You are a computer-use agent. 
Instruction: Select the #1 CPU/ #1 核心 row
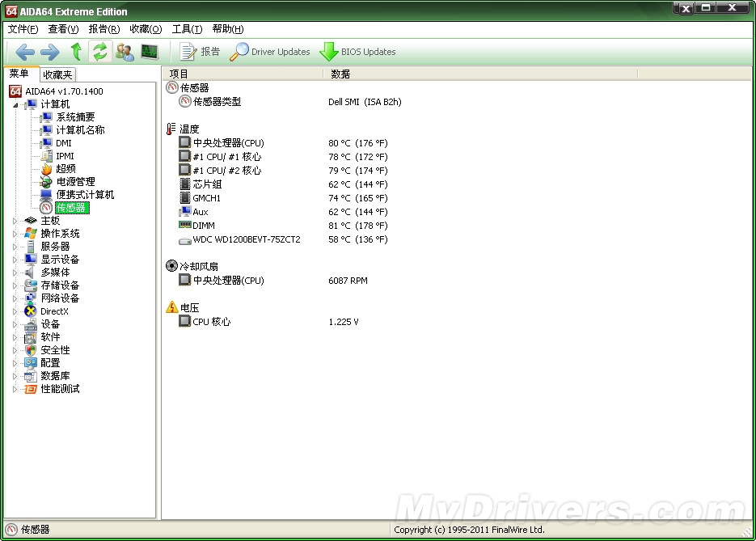point(283,157)
